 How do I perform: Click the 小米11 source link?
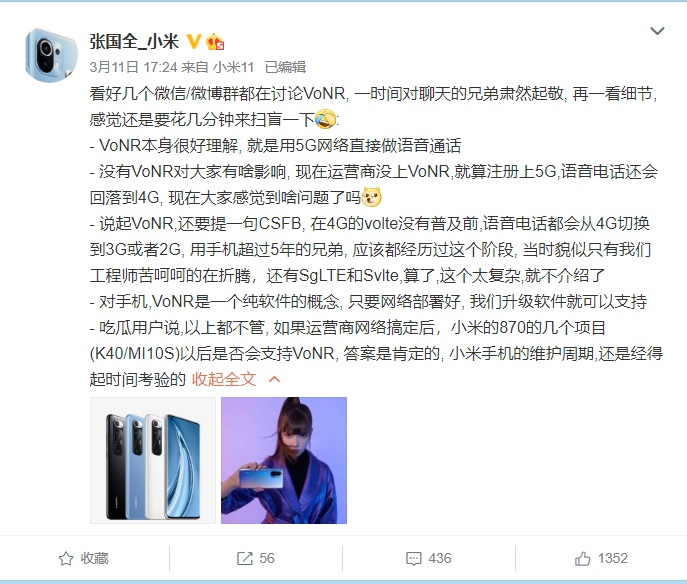[234, 67]
